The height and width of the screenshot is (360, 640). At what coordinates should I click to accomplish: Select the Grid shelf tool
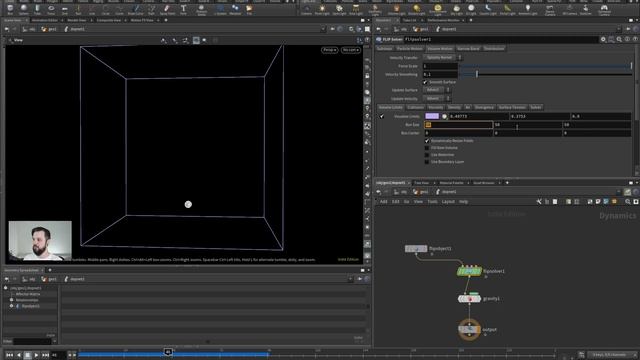(x=64, y=9)
